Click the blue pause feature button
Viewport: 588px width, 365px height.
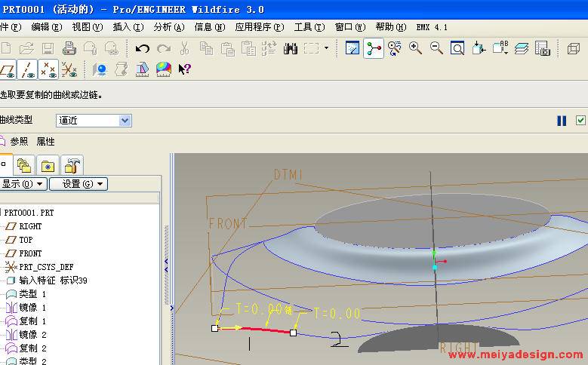tap(562, 121)
